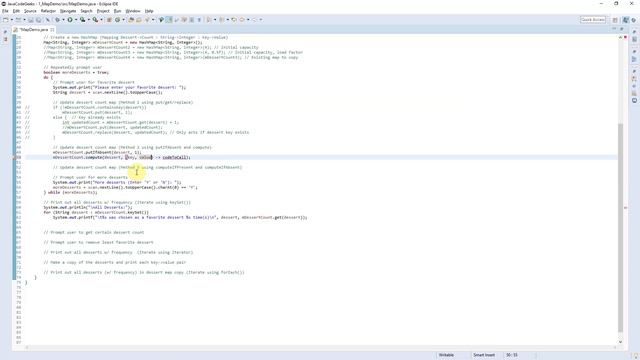Viewport: 640px width, 360px height.
Task: Click the Writable status bar entry
Action: click(x=446, y=355)
